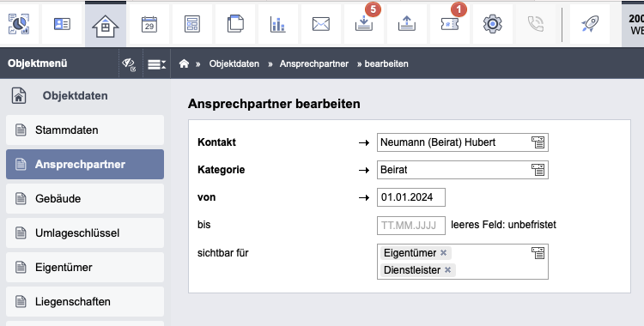Go to Ansprechpartner in breadcrumb
The width and height of the screenshot is (644, 326).
[314, 63]
